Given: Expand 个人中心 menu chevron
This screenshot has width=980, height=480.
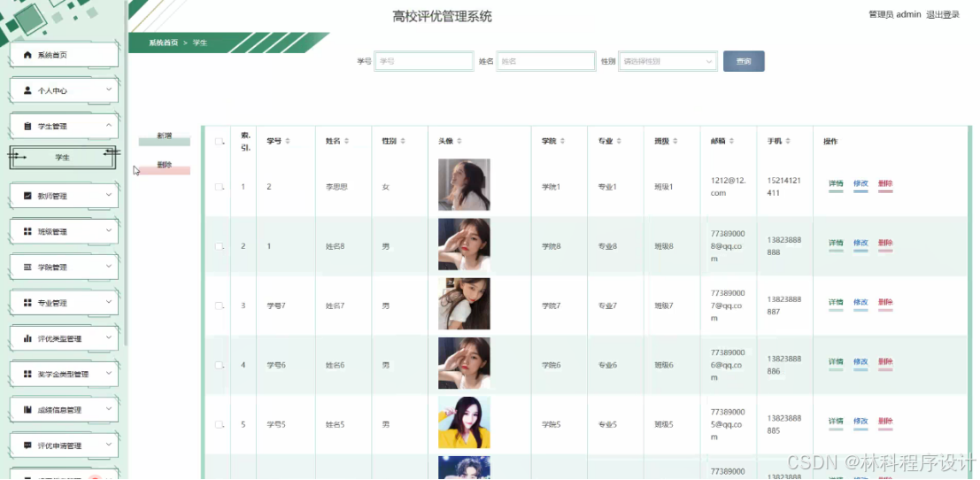Looking at the screenshot, I should tap(109, 90).
